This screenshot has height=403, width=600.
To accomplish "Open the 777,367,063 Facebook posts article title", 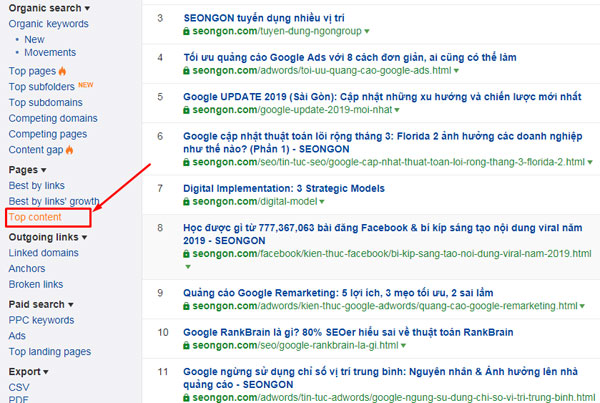I will [383, 234].
